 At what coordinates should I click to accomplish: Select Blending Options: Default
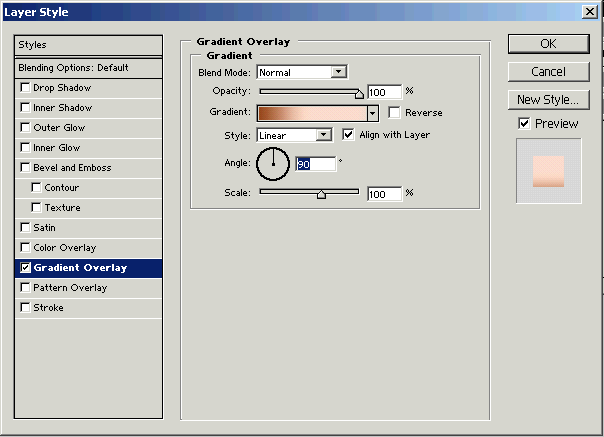point(88,68)
